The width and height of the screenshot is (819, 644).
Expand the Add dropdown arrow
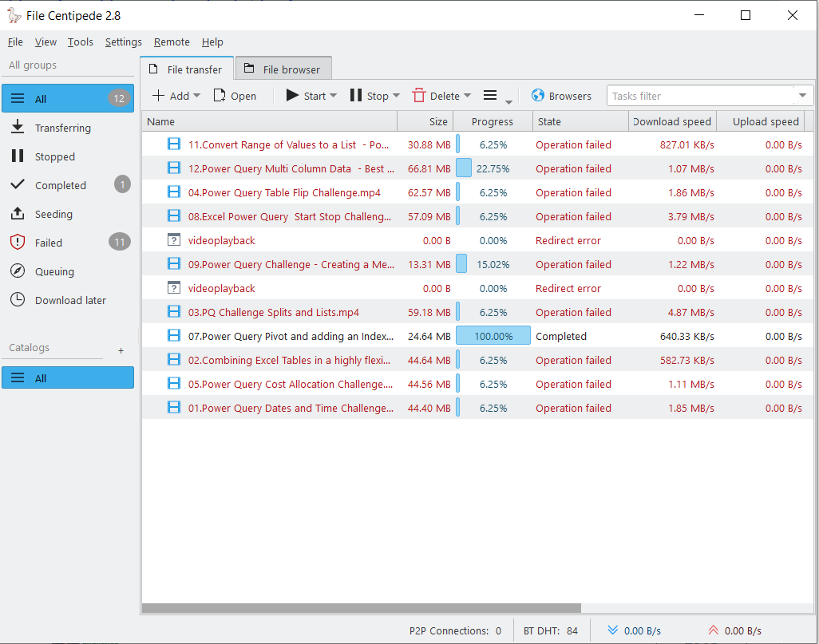196,95
